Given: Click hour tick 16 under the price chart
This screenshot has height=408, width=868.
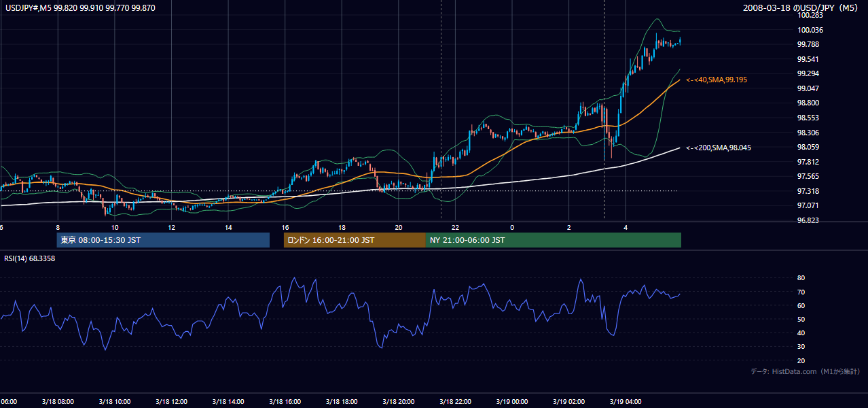Looking at the screenshot, I should [285, 228].
